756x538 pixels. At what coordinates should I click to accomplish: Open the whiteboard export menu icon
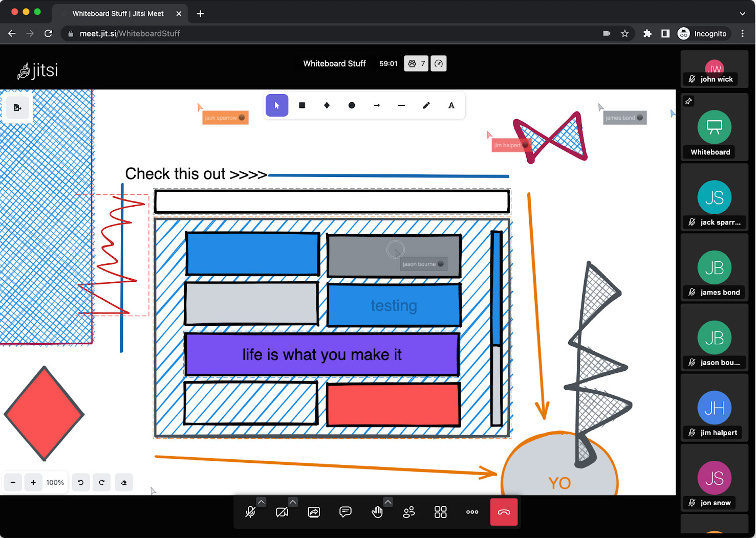tap(17, 107)
